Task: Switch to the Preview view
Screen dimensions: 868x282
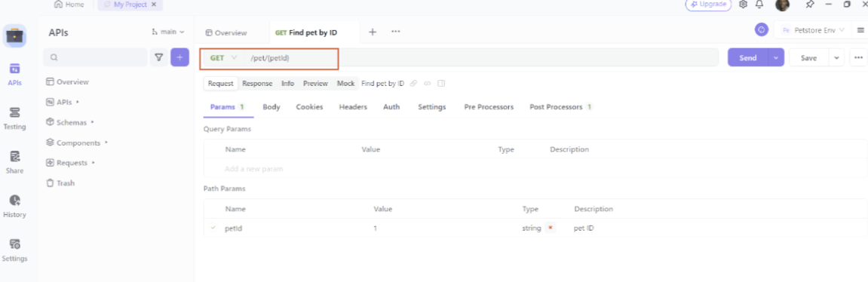Action: (x=315, y=84)
